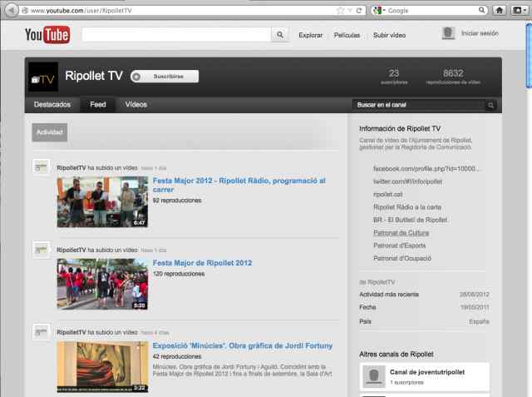The width and height of the screenshot is (532, 397).
Task: Select the Feed tab
Action: pos(97,105)
